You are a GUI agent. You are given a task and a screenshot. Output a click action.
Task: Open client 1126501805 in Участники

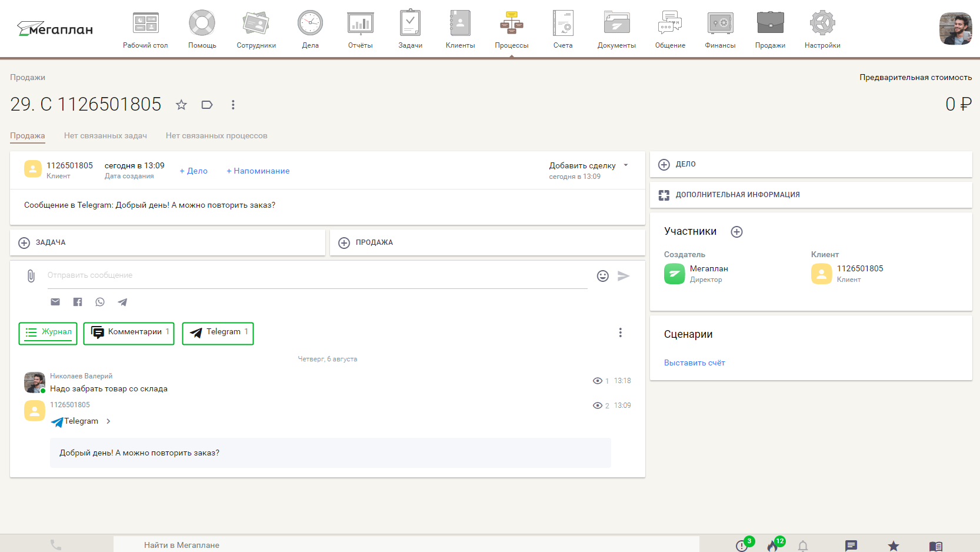coord(847,274)
